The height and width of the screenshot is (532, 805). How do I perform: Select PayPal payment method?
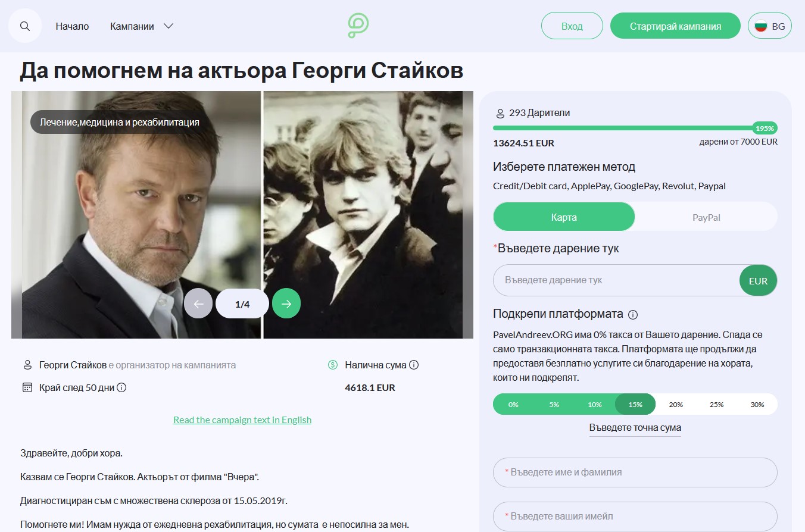(706, 217)
